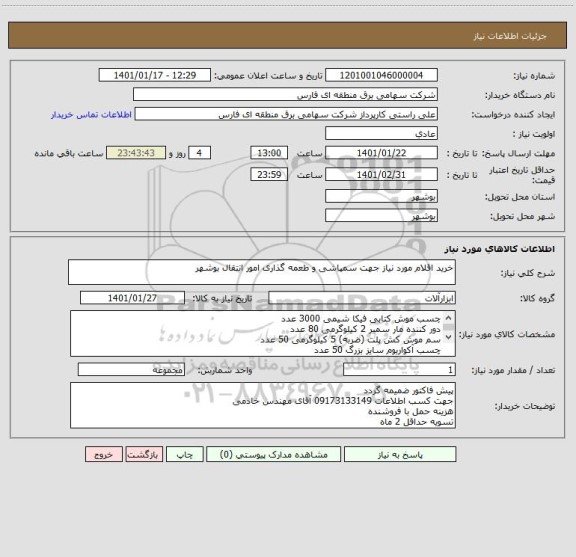Click the validity hour field 23:59
576x557 pixels.
(x=269, y=175)
